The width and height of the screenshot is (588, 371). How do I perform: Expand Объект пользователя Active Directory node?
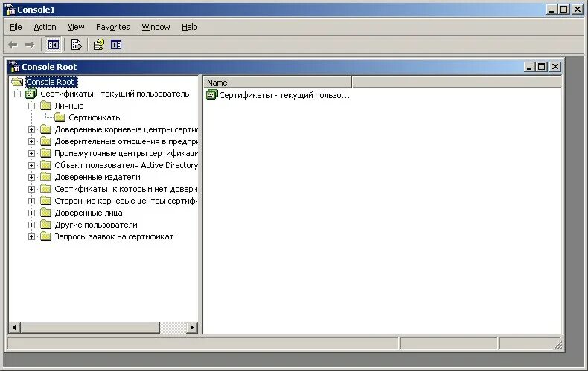pyautogui.click(x=32, y=165)
